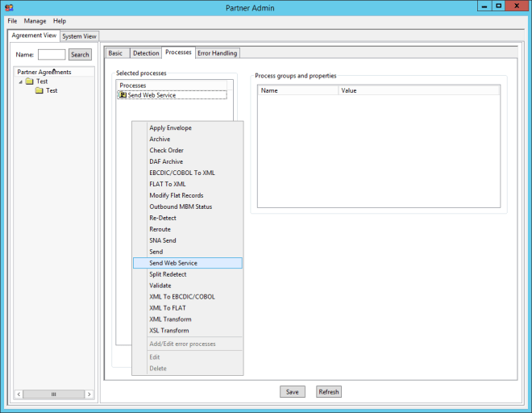Choose Apply Envelope from the context menu
Viewport: 532px width, 413px height.
point(170,128)
